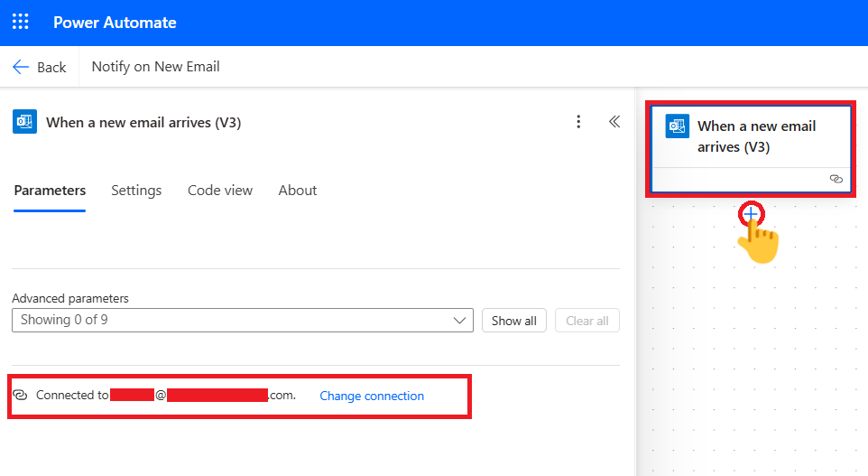Switch to the Code view tab
The image size is (868, 476).
(x=220, y=191)
